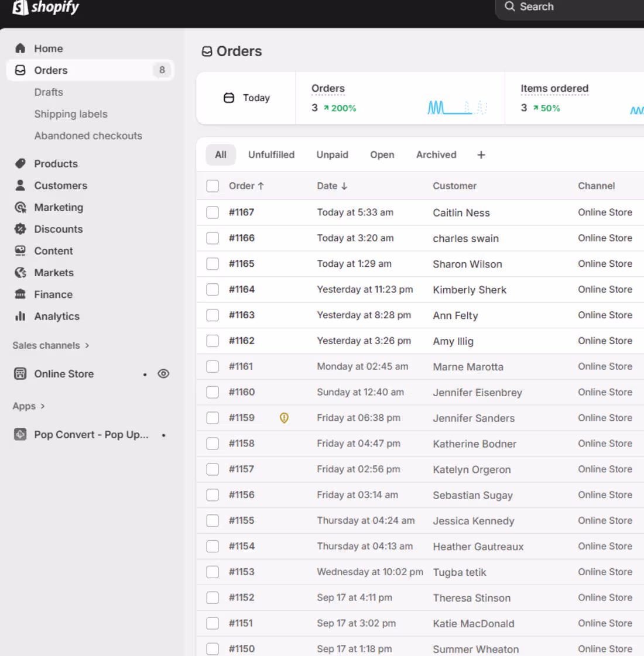
Task: Expand the Sales channels section
Action: (x=51, y=345)
